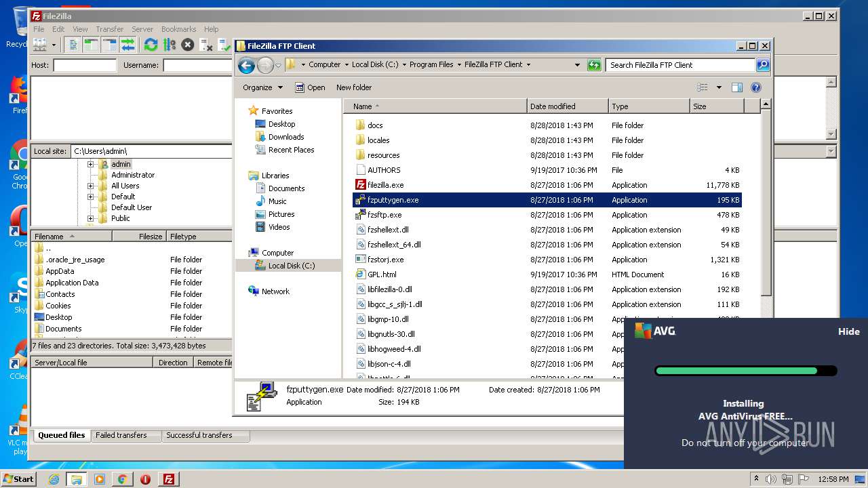Open the view options dropdown arrow
The height and width of the screenshot is (488, 868).
[719, 87]
